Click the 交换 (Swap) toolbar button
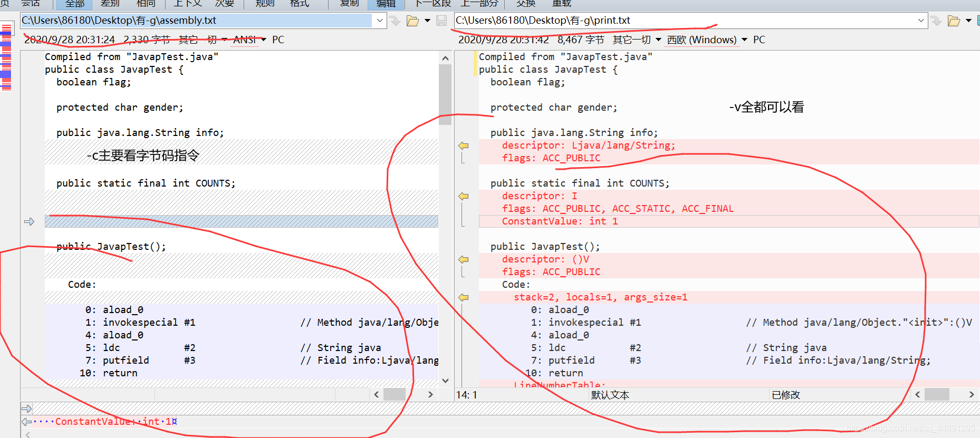 (x=526, y=4)
